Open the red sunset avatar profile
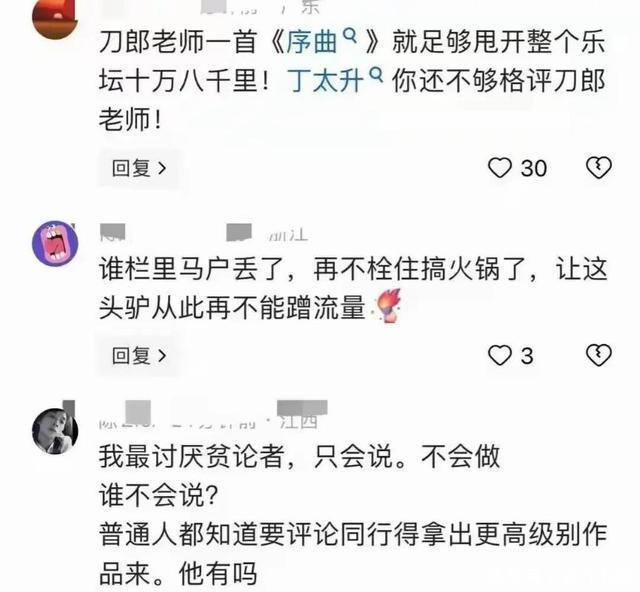This screenshot has height=592, width=640. pyautogui.click(x=55, y=17)
